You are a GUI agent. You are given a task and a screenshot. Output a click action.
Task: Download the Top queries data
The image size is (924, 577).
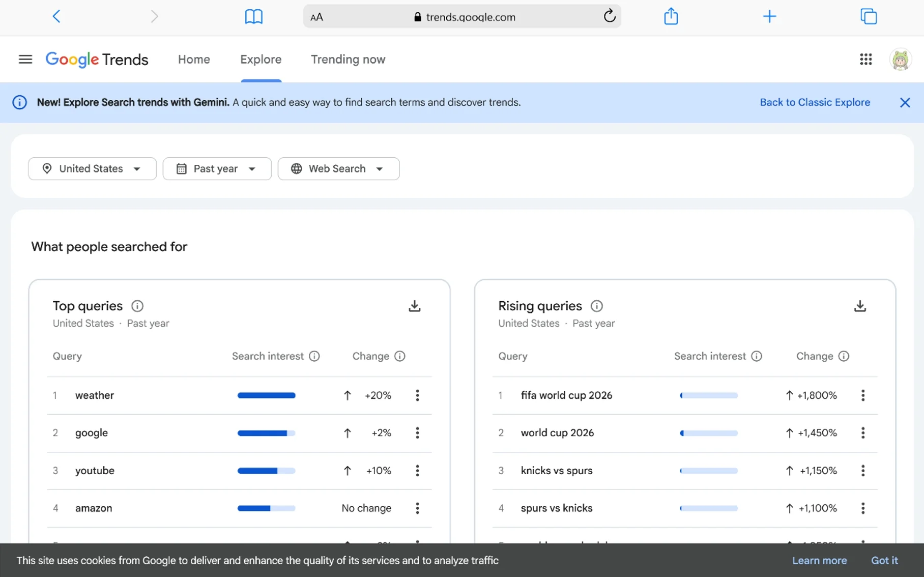414,306
